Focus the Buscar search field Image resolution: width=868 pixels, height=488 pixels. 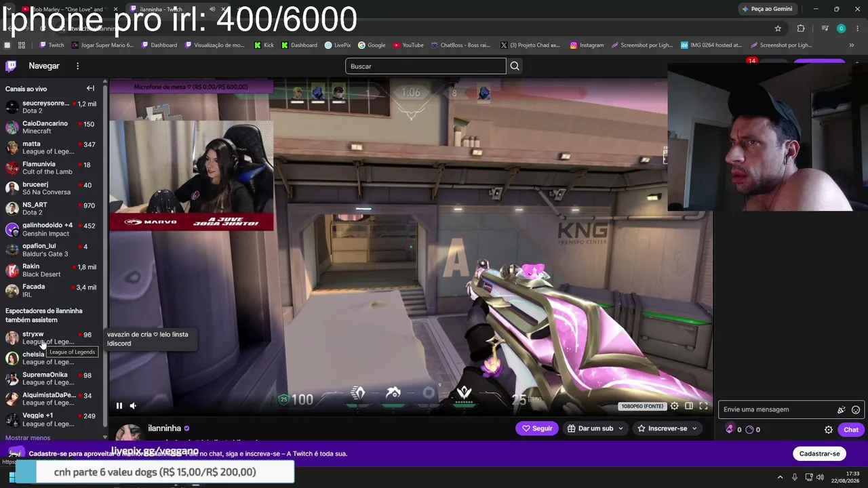(426, 66)
